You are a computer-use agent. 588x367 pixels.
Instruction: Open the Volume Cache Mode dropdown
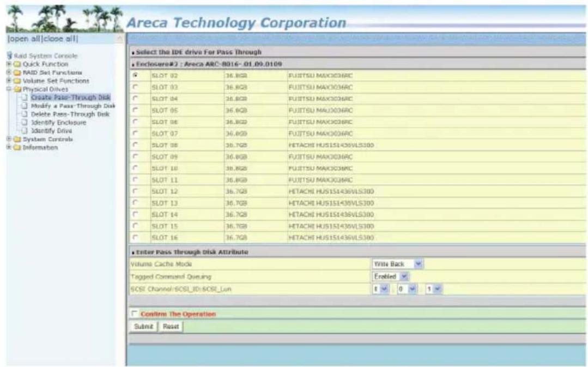[x=398, y=264]
